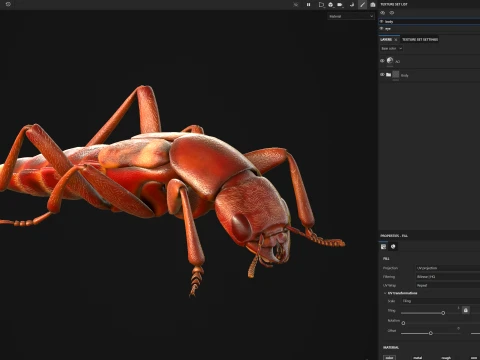
Task: Click the Texture Set List panel header
Action: (394, 4)
